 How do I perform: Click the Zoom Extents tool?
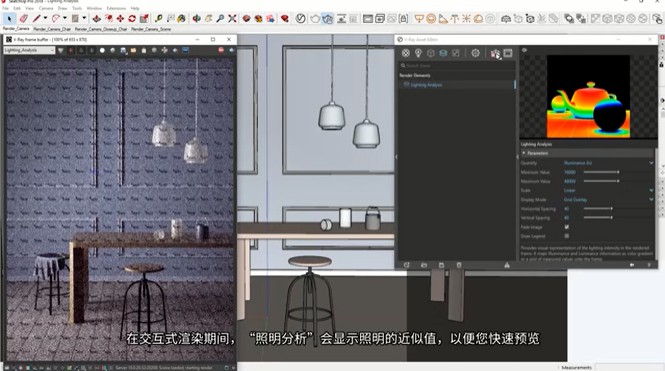tap(232, 19)
